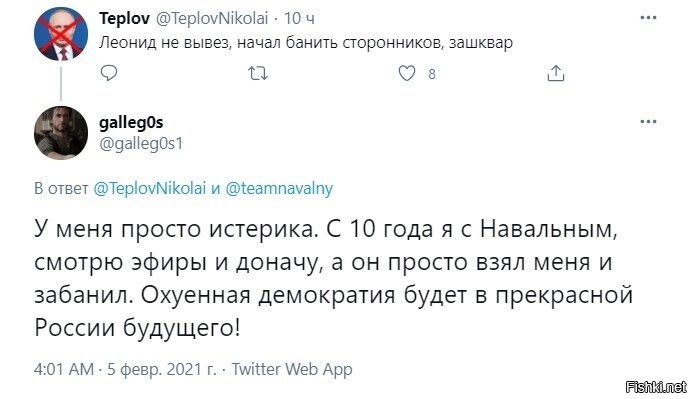This screenshot has height=399, width=692.
Task: Open the 10 ч timestamp of Teplov's tweet
Action: (299, 19)
